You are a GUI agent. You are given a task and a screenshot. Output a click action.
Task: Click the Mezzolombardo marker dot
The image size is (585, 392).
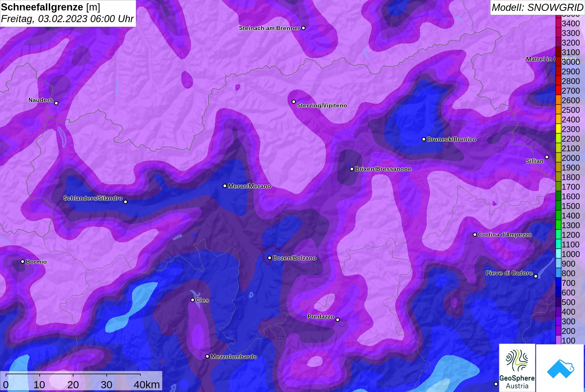207,356
